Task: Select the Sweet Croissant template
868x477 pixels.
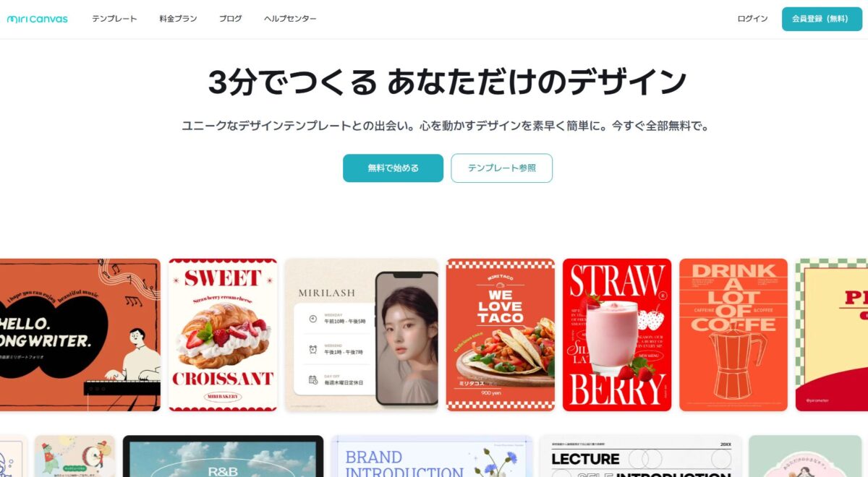Action: (223, 335)
